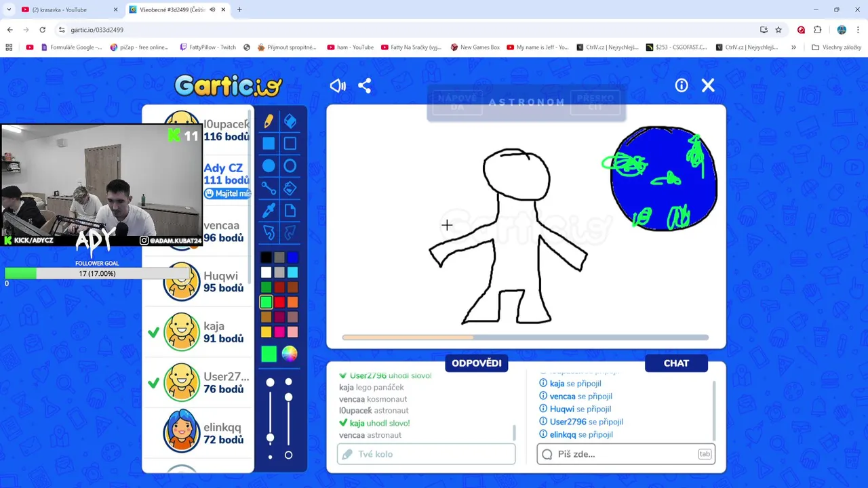The width and height of the screenshot is (868, 488).
Task: Click the current green color preview
Action: pos(269,354)
